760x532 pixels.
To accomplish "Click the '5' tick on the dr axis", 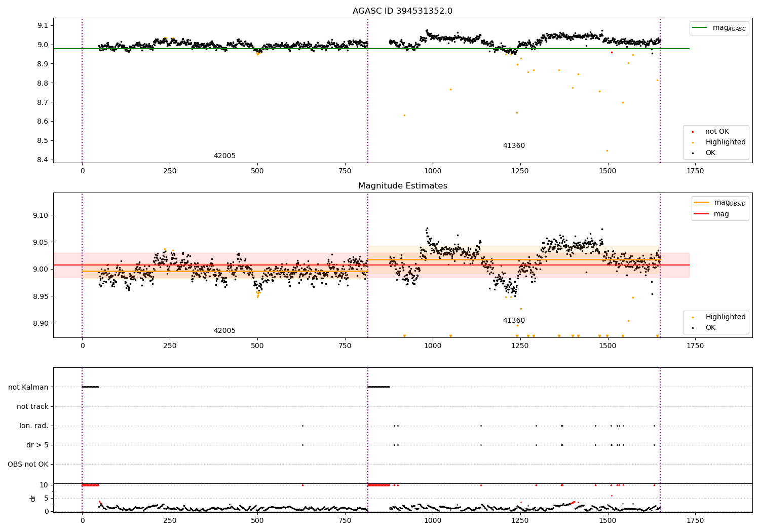I will (46, 499).
